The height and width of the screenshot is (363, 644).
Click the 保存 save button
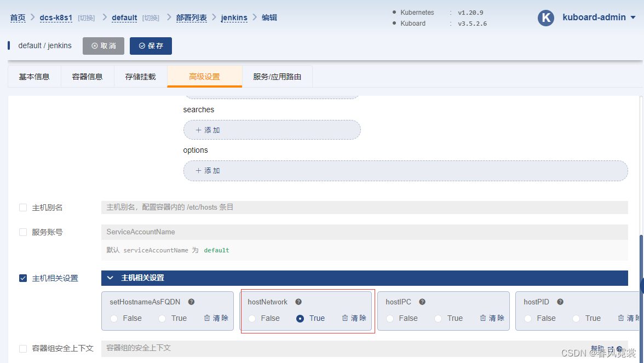click(x=151, y=46)
